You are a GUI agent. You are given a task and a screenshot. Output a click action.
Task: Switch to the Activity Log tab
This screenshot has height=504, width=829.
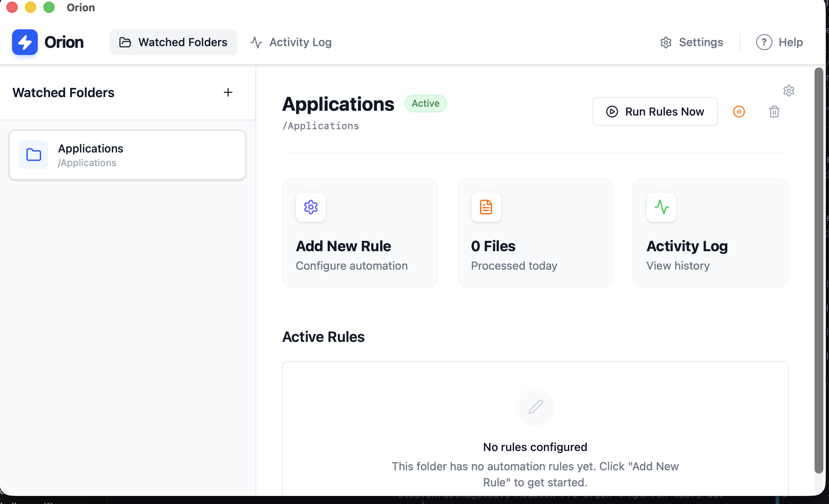(291, 42)
